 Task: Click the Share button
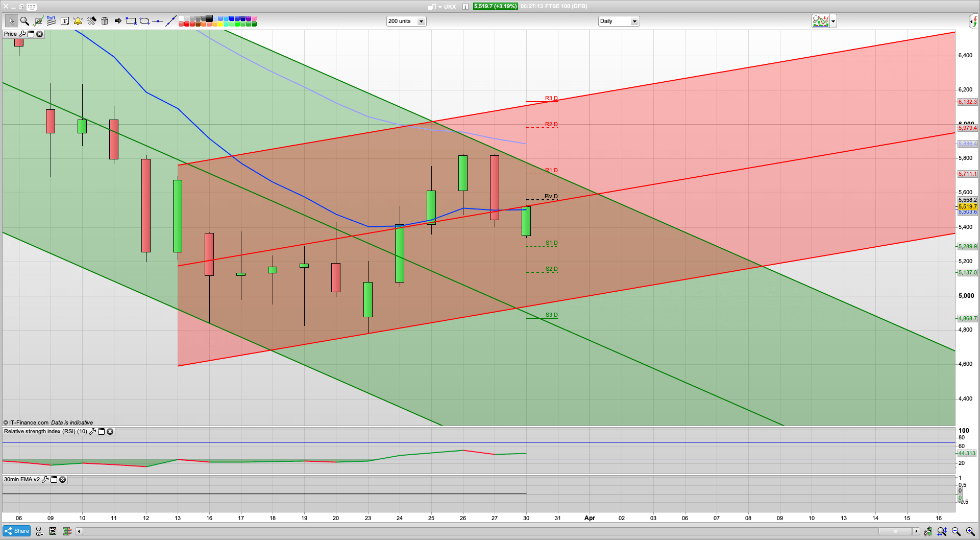[x=16, y=531]
